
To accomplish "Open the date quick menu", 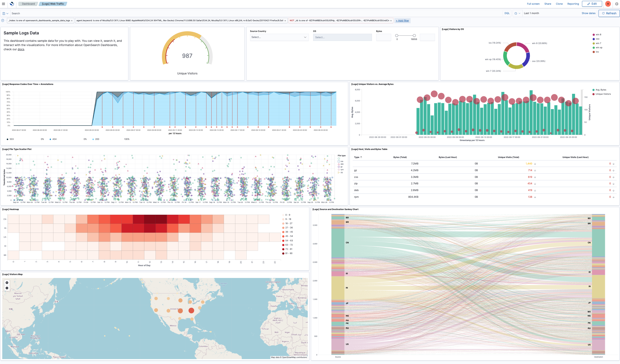I will pos(517,13).
